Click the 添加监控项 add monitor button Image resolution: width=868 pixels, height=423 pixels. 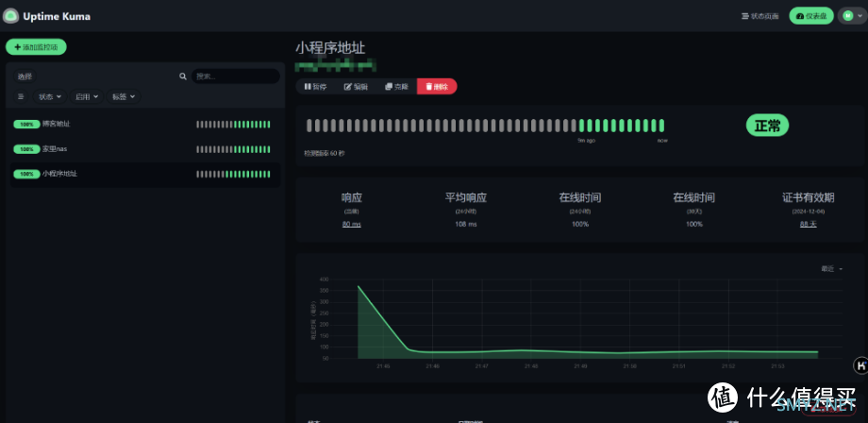[36, 47]
